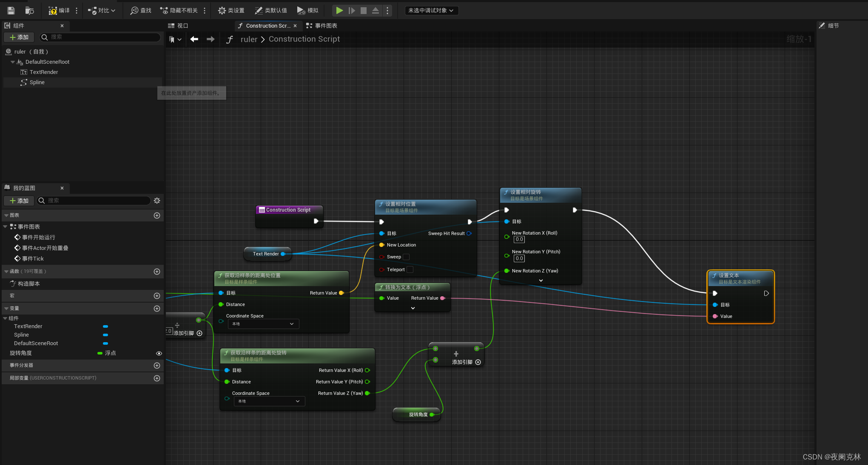Open My Blueprint settings gear
The width and height of the screenshot is (868, 465).
point(157,201)
